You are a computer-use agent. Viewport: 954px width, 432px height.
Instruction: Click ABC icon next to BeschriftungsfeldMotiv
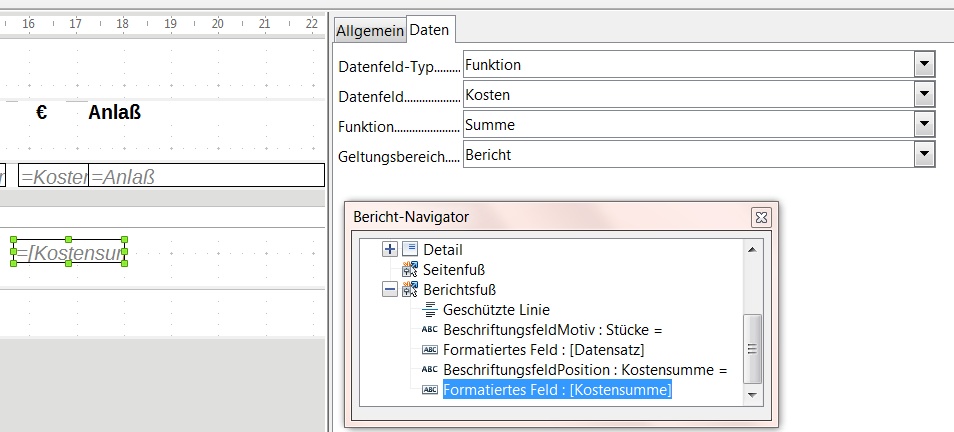(430, 329)
